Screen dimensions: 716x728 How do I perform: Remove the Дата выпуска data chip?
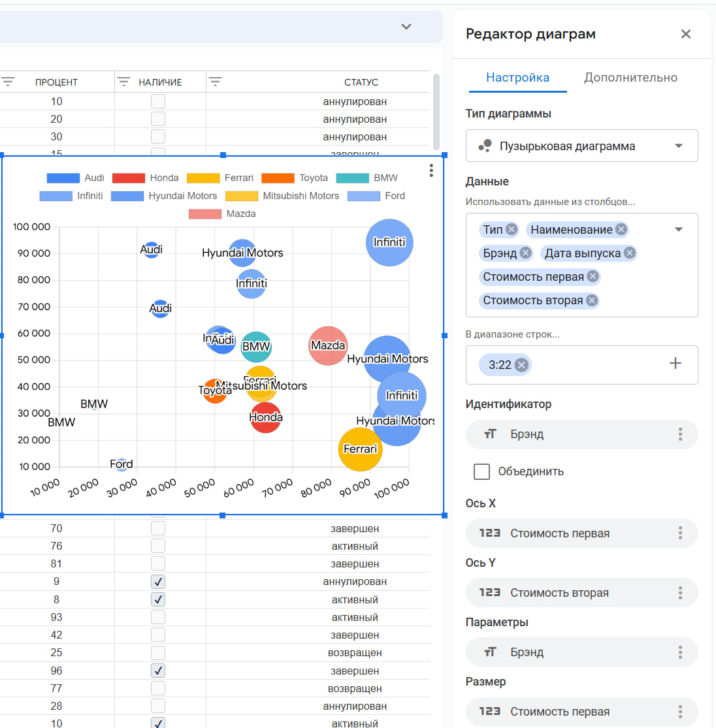pyautogui.click(x=629, y=253)
